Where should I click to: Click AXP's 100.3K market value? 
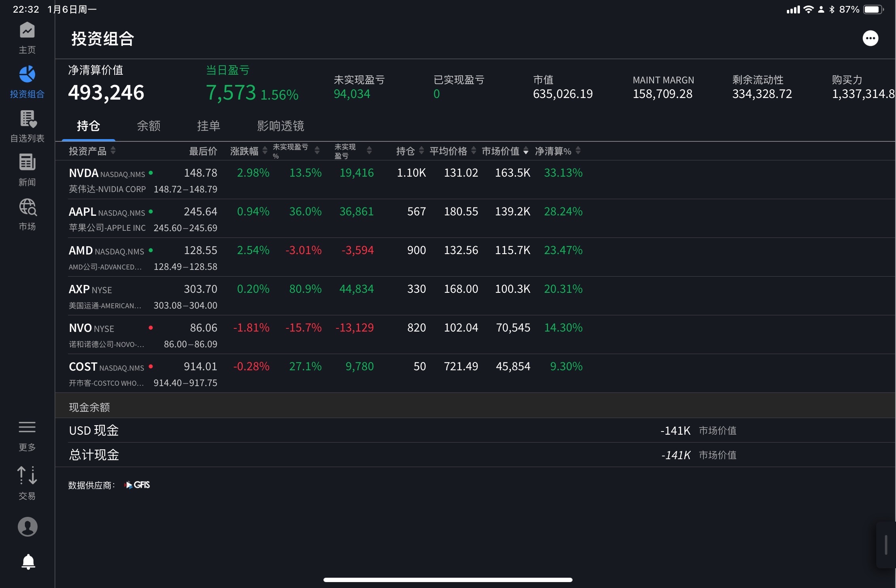coord(512,289)
